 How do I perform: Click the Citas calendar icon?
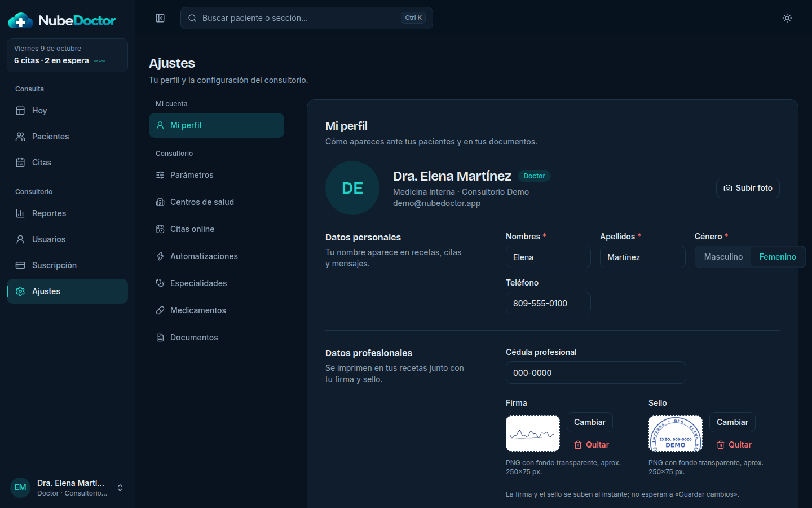pyautogui.click(x=20, y=163)
